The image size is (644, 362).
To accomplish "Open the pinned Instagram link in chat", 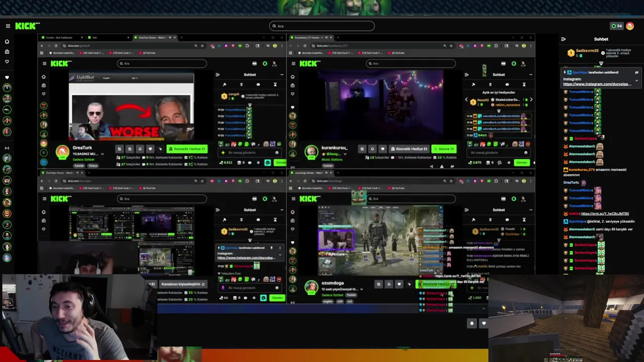I will point(597,84).
